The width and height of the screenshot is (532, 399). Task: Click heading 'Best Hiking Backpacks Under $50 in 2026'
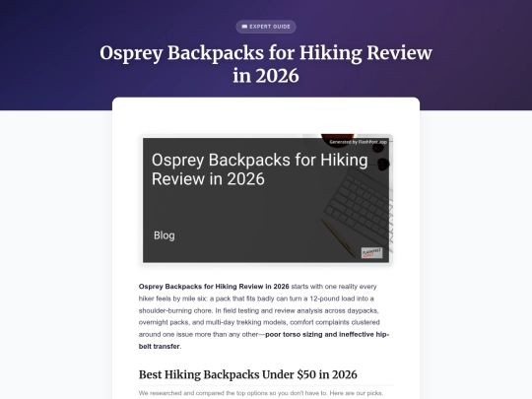[247, 374]
